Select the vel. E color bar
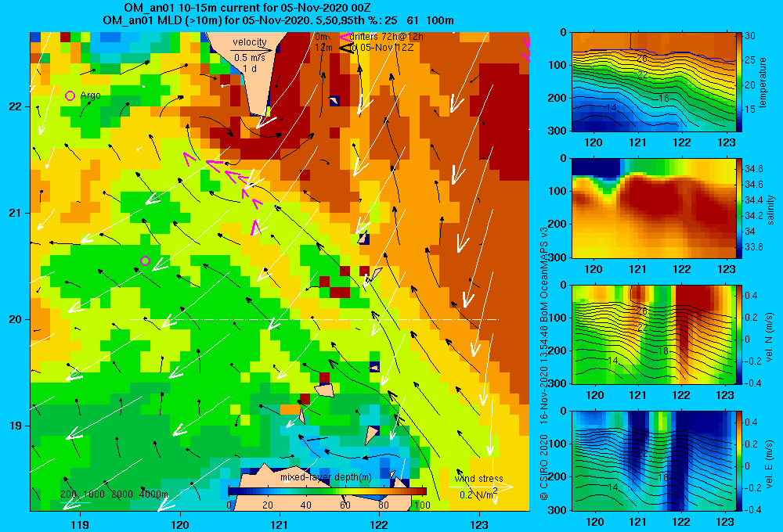The height and width of the screenshot is (532, 783). point(738,461)
